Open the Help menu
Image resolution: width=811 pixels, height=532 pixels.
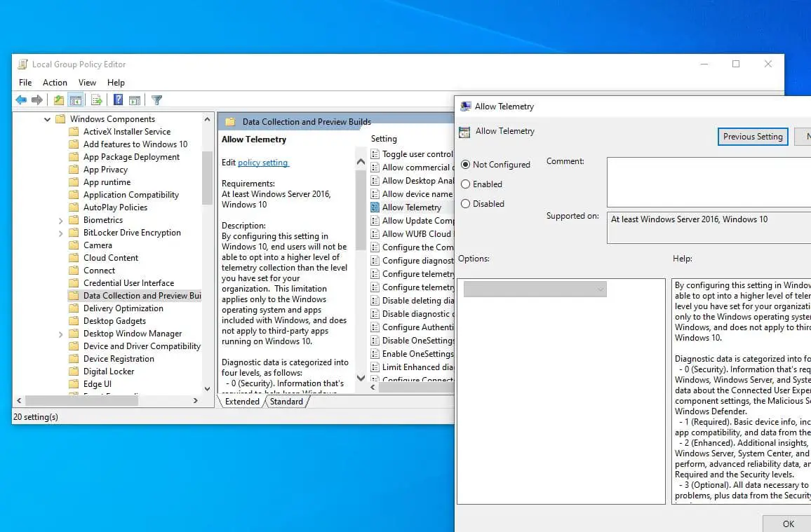[x=116, y=83]
